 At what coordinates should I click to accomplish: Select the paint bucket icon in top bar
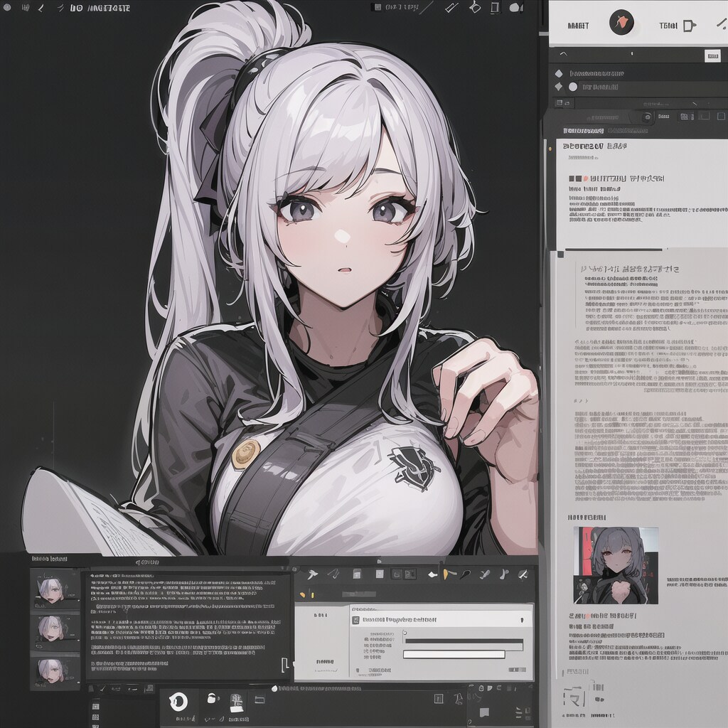tap(475, 8)
